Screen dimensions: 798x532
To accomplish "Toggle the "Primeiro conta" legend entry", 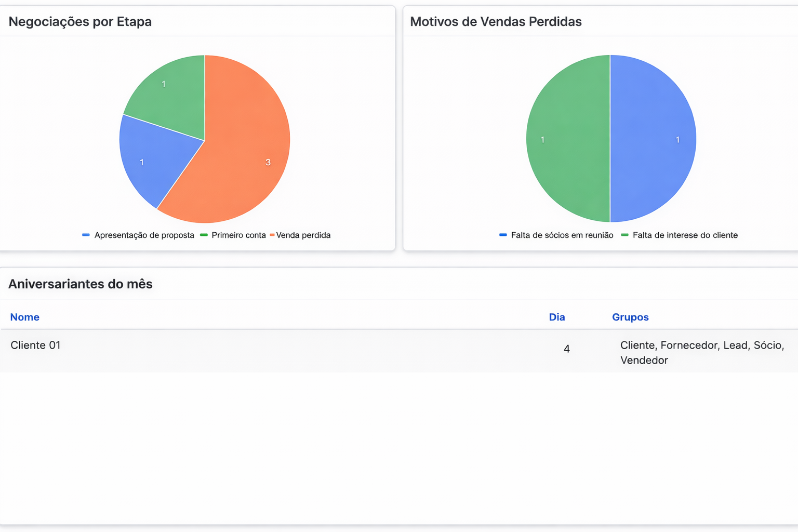I will tap(238, 235).
